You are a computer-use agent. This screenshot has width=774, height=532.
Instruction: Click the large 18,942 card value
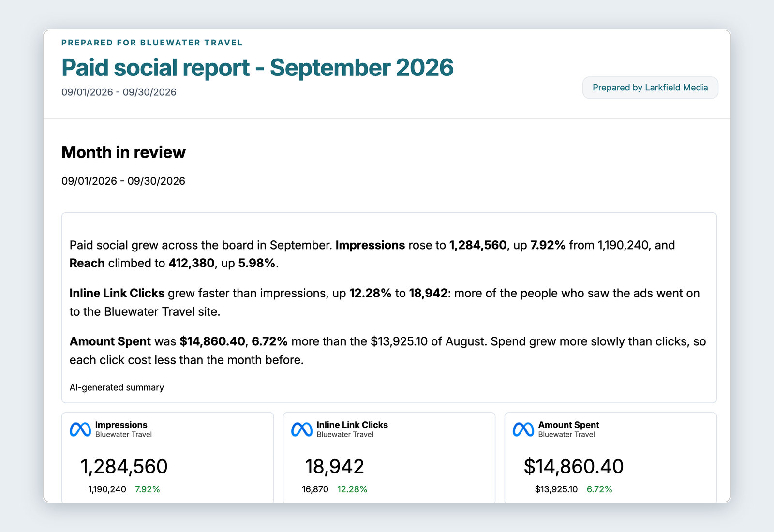tap(334, 467)
